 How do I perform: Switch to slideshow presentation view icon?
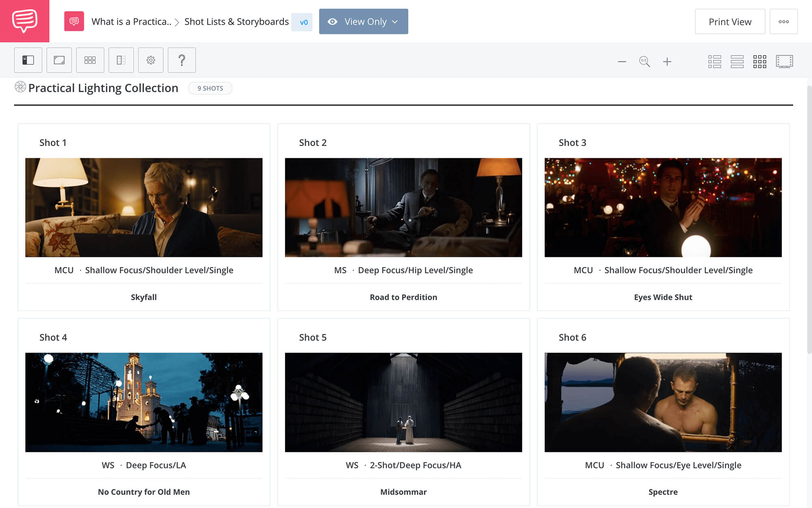point(784,62)
